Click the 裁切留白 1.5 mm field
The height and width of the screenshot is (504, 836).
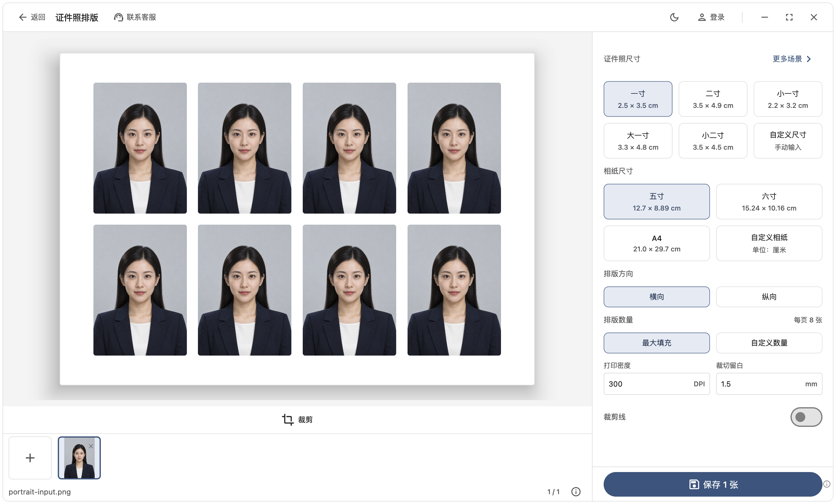pos(769,384)
